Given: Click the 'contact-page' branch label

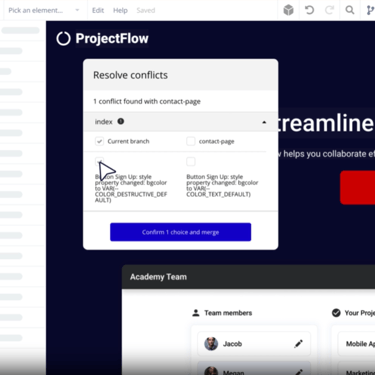Looking at the screenshot, I should [216, 141].
